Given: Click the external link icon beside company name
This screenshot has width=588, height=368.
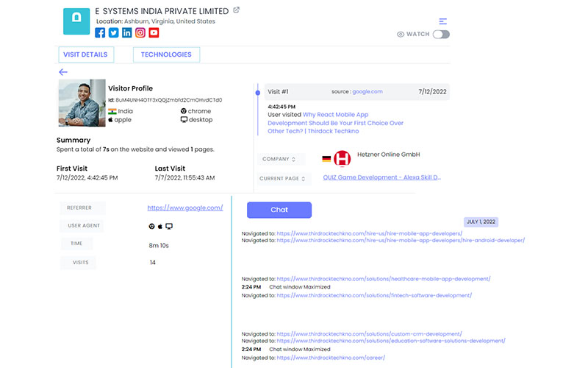Looking at the screenshot, I should point(236,10).
